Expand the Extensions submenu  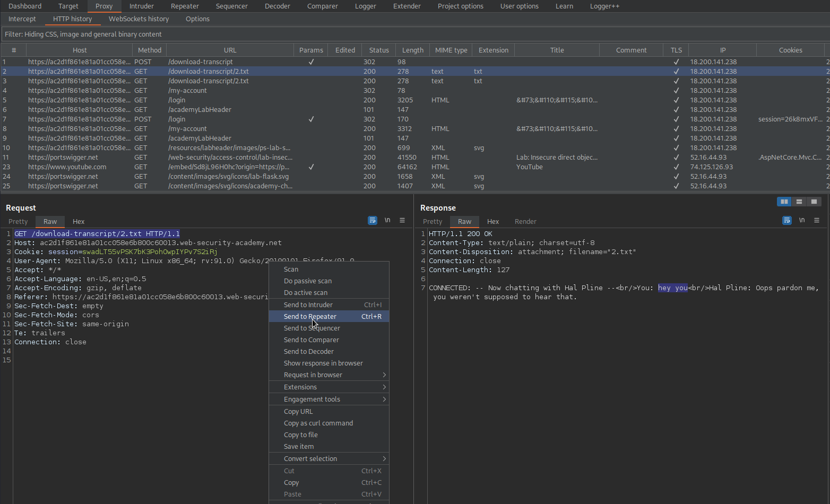click(329, 387)
